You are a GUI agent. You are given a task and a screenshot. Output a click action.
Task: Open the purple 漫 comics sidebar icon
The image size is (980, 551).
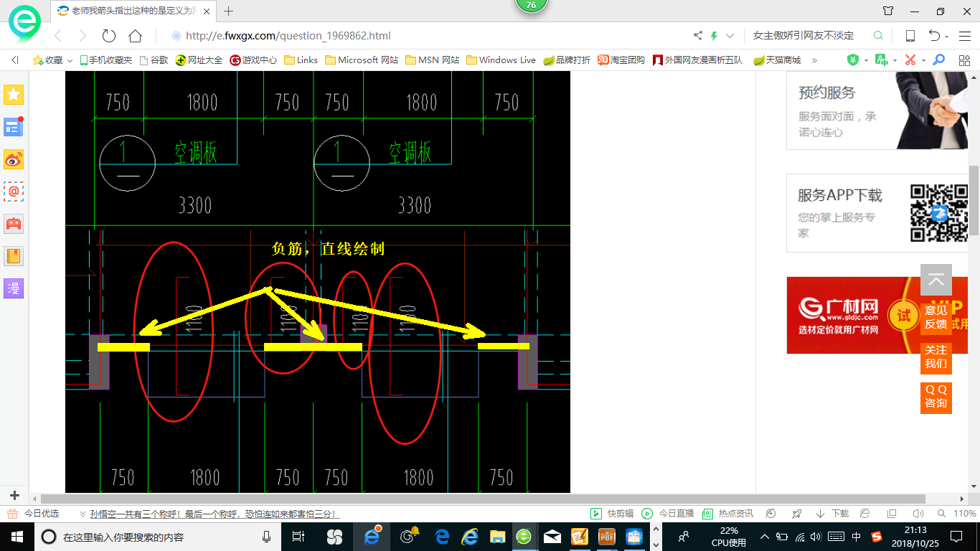[x=14, y=288]
